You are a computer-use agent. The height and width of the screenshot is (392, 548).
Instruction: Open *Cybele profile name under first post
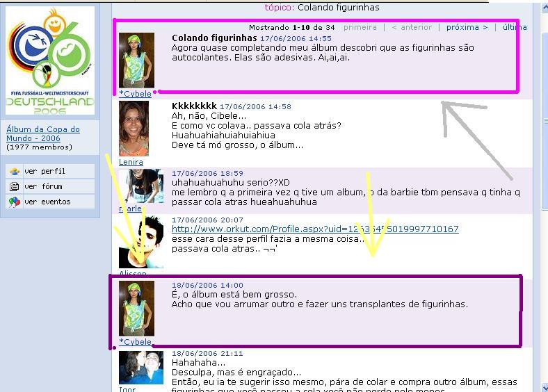(x=135, y=94)
